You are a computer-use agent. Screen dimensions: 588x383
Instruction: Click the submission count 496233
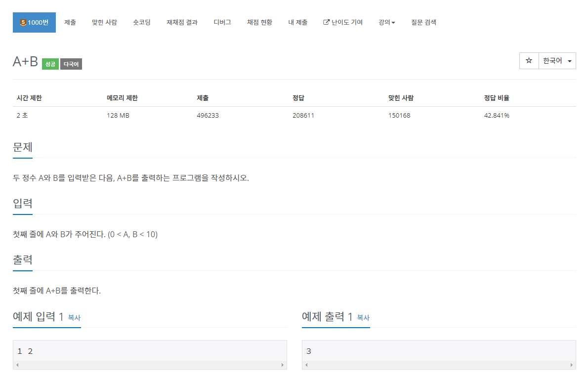pos(208,116)
